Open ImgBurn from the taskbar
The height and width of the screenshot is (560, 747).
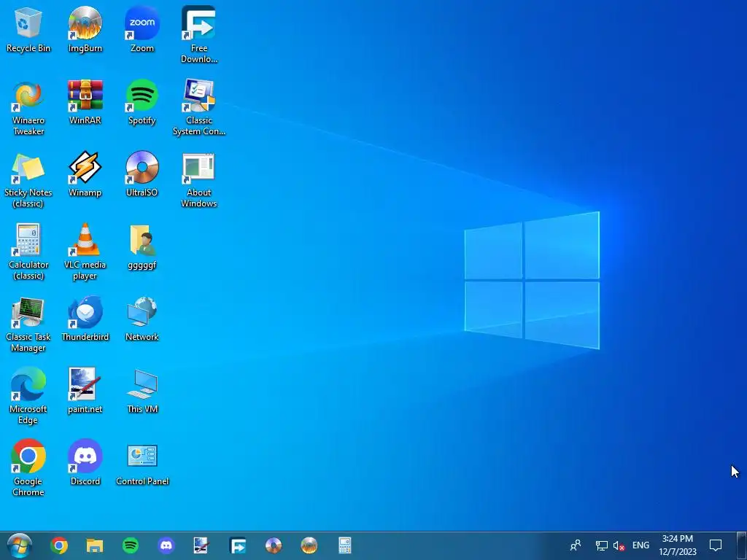(x=309, y=545)
